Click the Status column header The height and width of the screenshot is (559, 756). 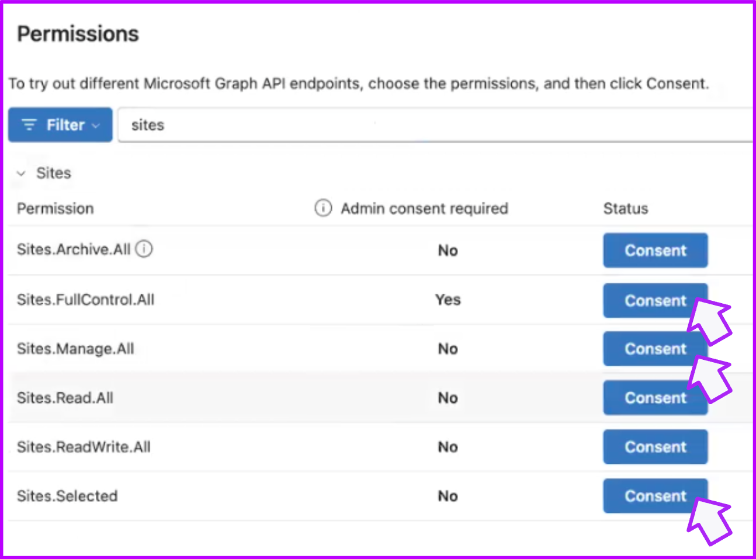coord(625,209)
